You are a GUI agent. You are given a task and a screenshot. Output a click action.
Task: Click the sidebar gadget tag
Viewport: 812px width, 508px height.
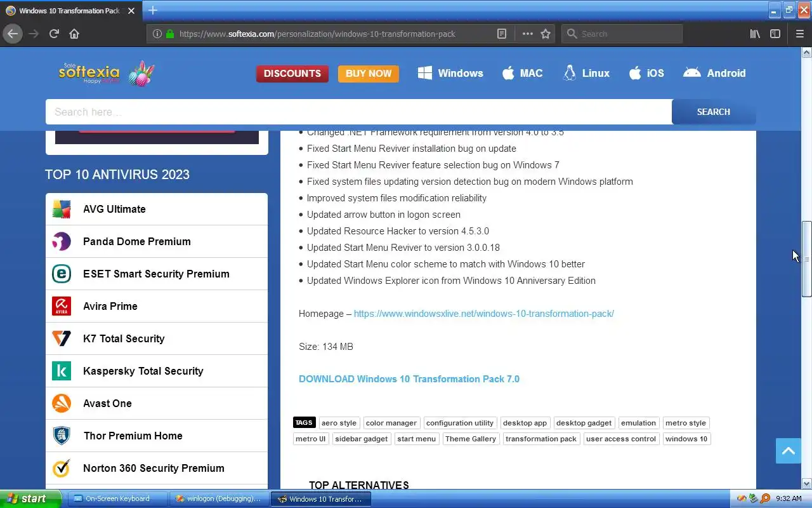click(362, 439)
